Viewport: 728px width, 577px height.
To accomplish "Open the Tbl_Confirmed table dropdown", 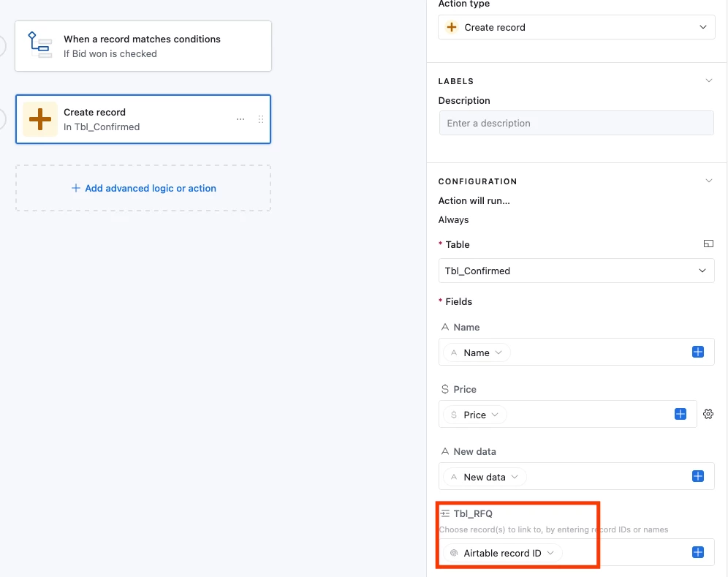I will [x=576, y=271].
